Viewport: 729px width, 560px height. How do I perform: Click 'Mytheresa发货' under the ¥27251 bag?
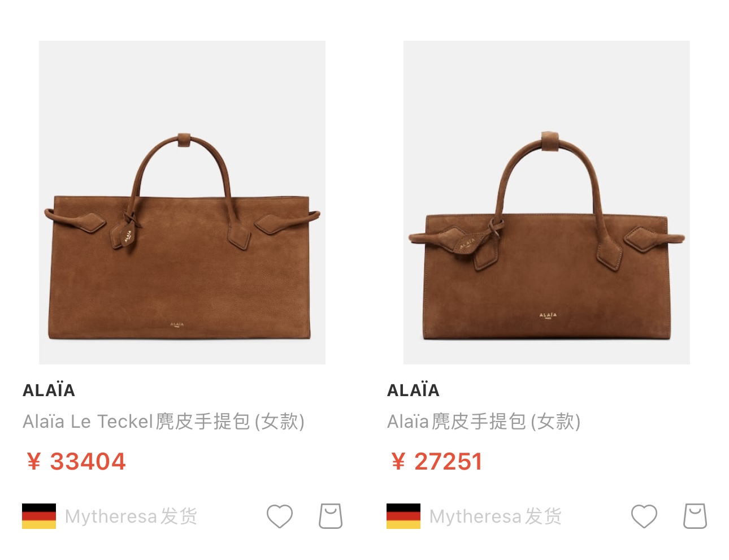pyautogui.click(x=496, y=516)
